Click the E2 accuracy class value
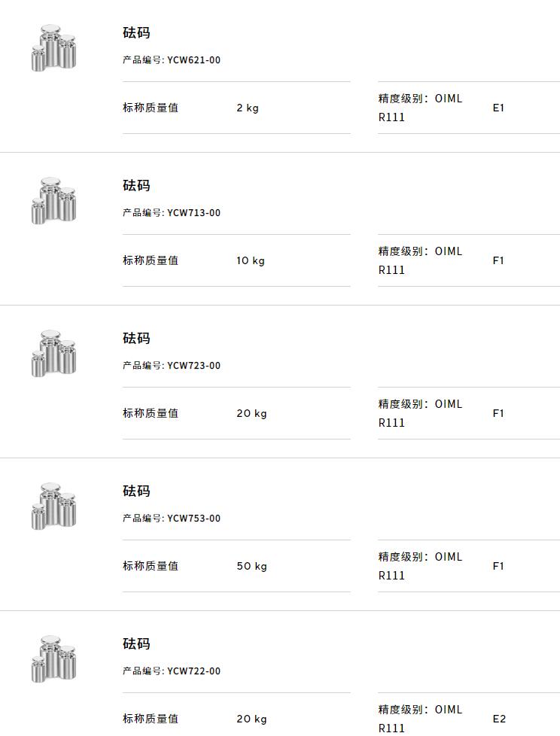Image resolution: width=560 pixels, height=736 pixels. [499, 719]
